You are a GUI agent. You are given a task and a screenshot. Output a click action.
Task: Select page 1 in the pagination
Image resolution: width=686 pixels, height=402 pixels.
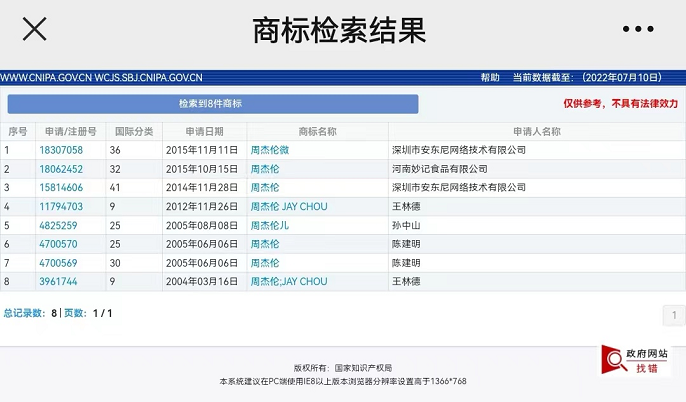(x=674, y=315)
